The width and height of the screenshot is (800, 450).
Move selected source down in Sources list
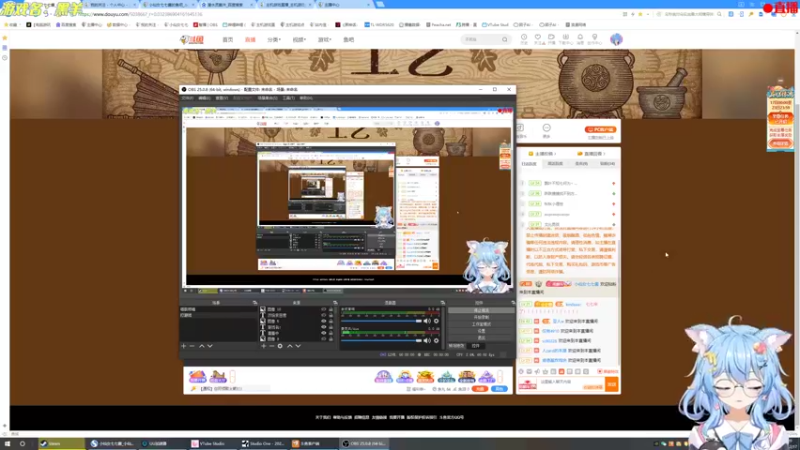pos(298,346)
